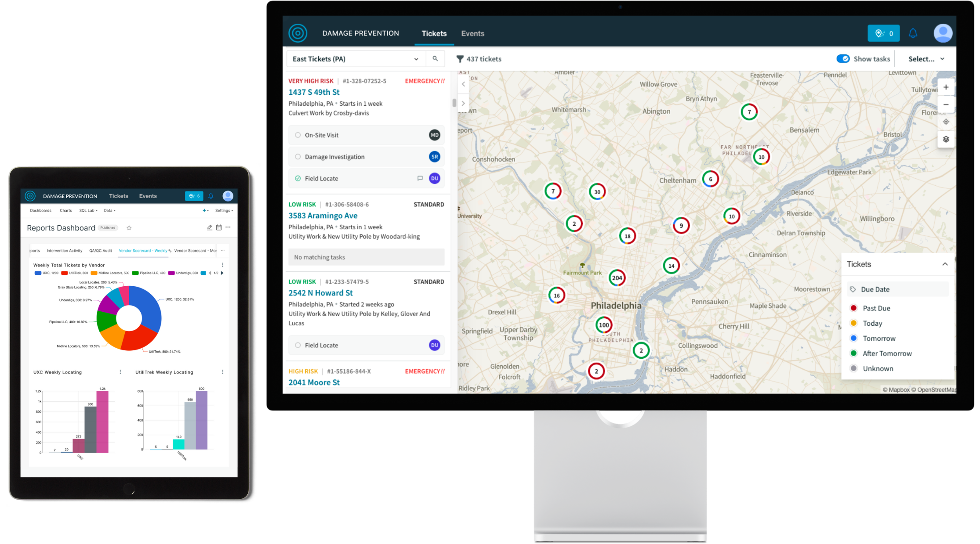Click the blue map pin counter button

point(883,33)
